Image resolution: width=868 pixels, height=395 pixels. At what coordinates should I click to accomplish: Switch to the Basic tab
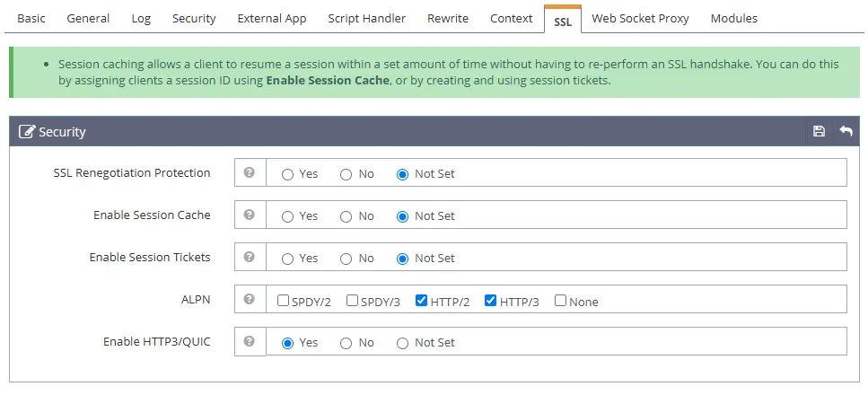[31, 18]
